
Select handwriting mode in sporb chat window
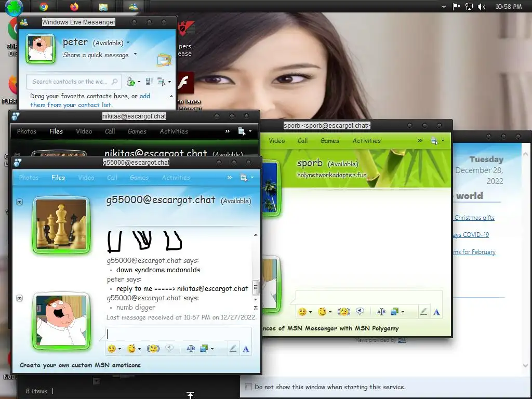click(x=423, y=312)
